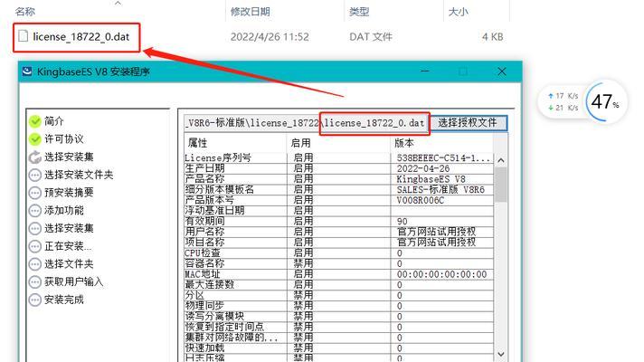Select the 产品名称 row
The width and height of the screenshot is (644, 362).
tap(338, 179)
